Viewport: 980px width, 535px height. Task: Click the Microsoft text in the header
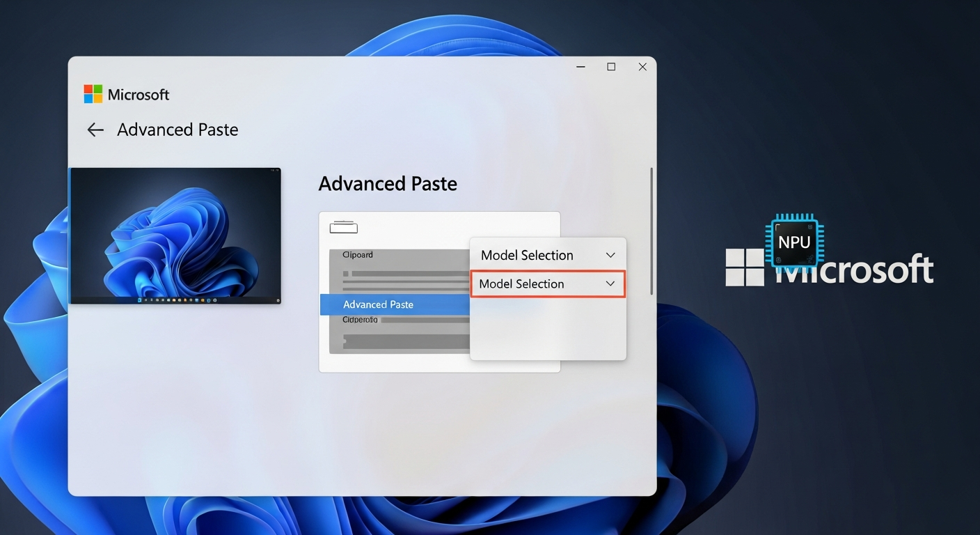(x=139, y=95)
